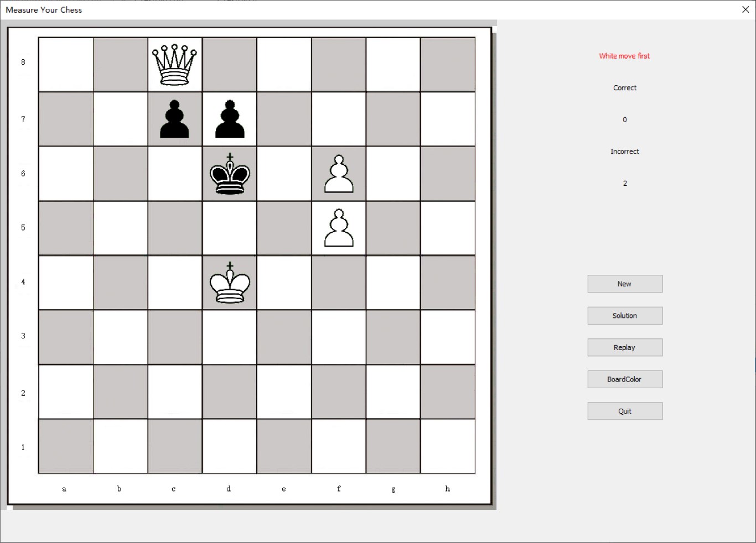Viewport: 756px width, 543px height.
Task: Click empty square a1 on the board
Action: 66,446
